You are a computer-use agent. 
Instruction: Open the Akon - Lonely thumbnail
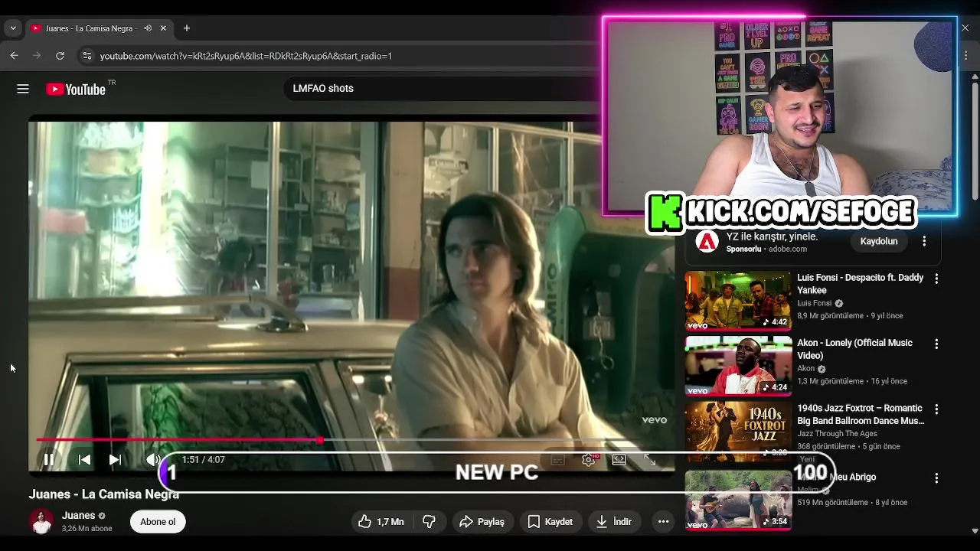coord(738,366)
